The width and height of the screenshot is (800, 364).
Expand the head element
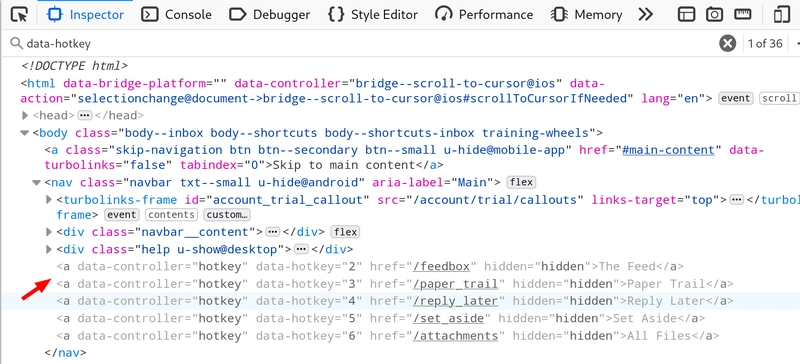(24, 116)
